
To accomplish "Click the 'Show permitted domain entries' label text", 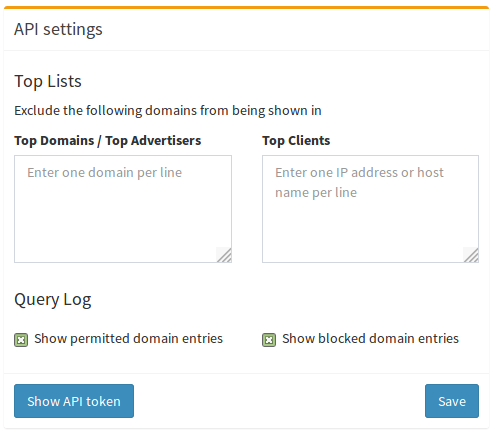I will click(128, 338).
